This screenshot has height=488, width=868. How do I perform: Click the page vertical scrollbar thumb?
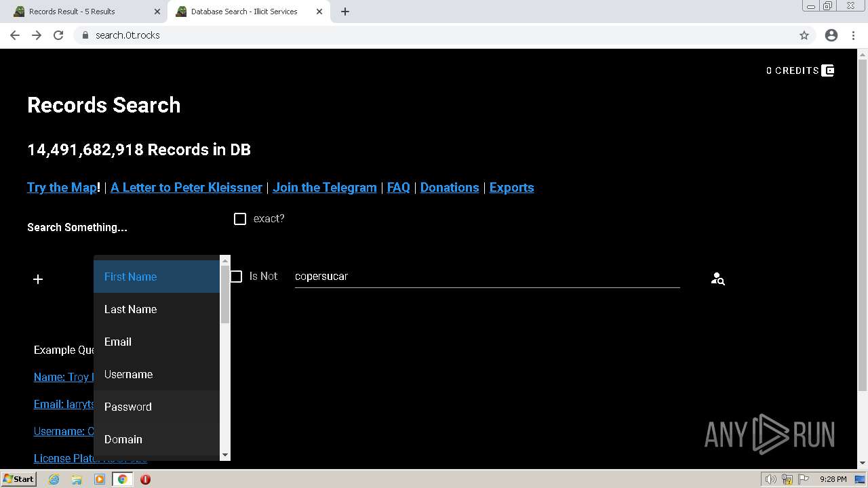(x=863, y=226)
